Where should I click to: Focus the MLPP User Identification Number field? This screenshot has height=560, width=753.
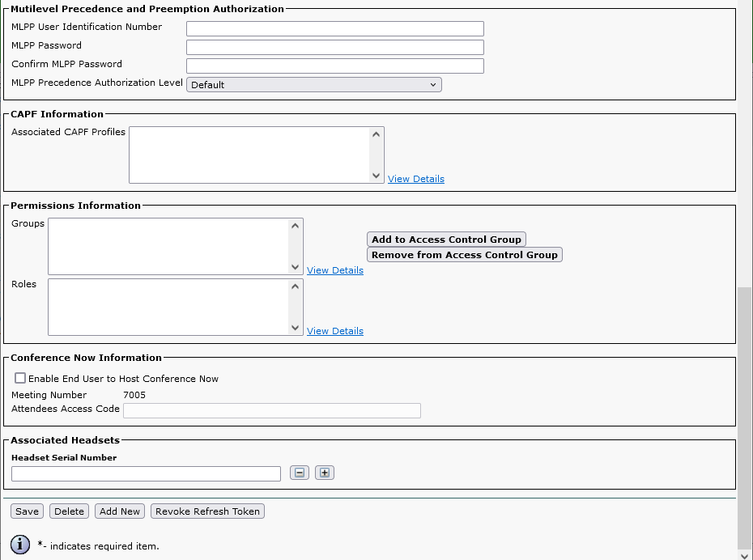tap(334, 28)
